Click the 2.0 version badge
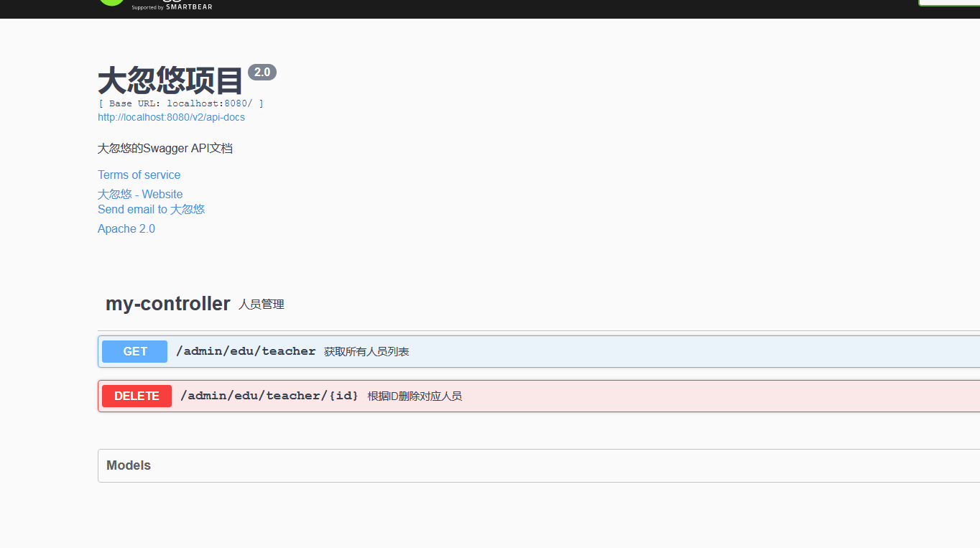This screenshot has height=548, width=980. click(x=262, y=72)
